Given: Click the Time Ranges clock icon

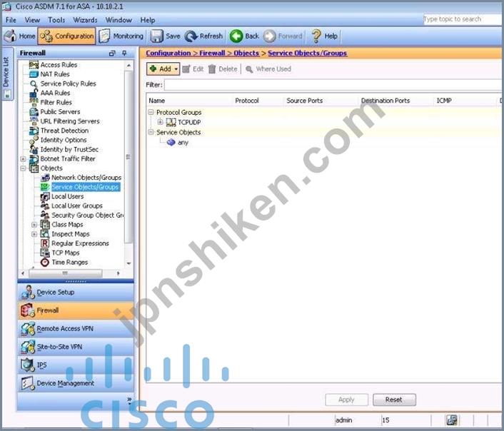Looking at the screenshot, I should point(45,263).
